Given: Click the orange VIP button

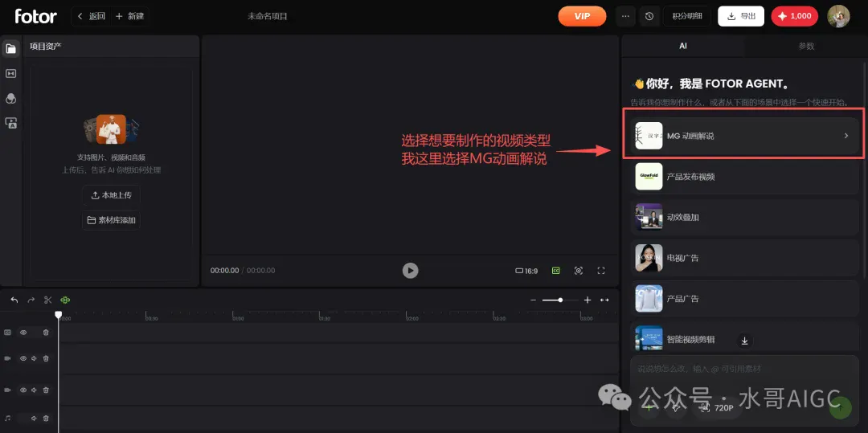Looking at the screenshot, I should click(583, 16).
